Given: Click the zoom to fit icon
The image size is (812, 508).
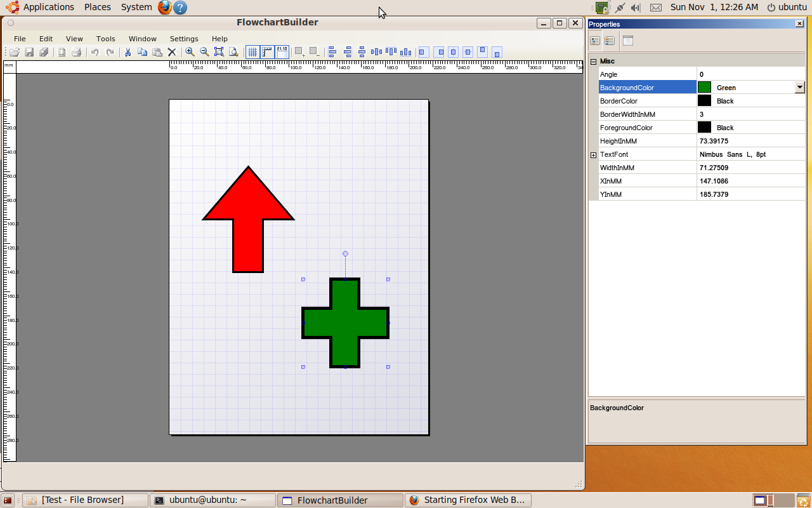Looking at the screenshot, I should pos(219,52).
